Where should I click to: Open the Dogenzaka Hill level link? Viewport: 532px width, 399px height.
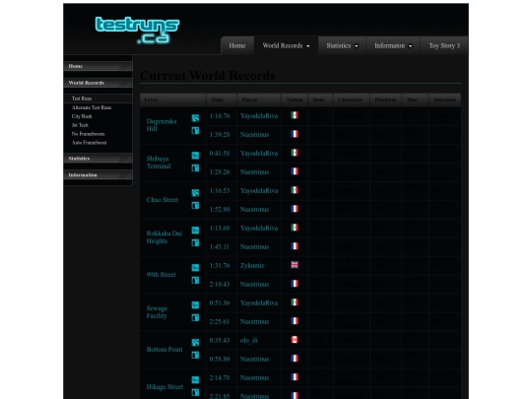(x=162, y=125)
